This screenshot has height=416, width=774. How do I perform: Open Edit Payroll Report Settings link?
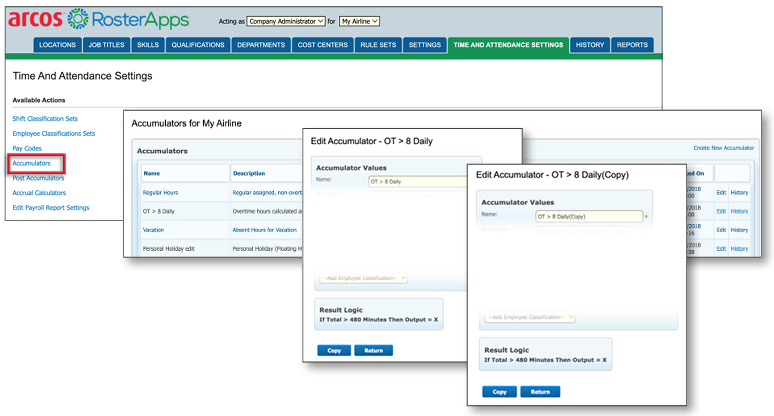coord(51,207)
